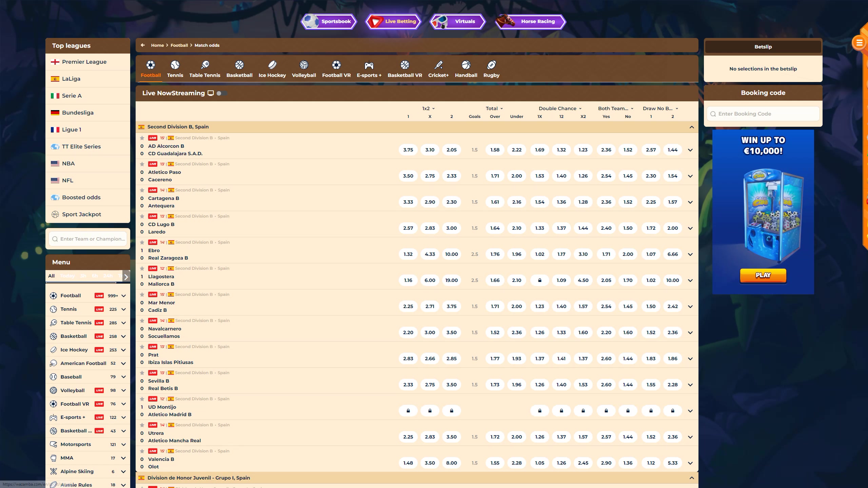Screen dimensions: 868x488
Task: Collapse the Second Division B, Spain section
Action: (x=691, y=127)
